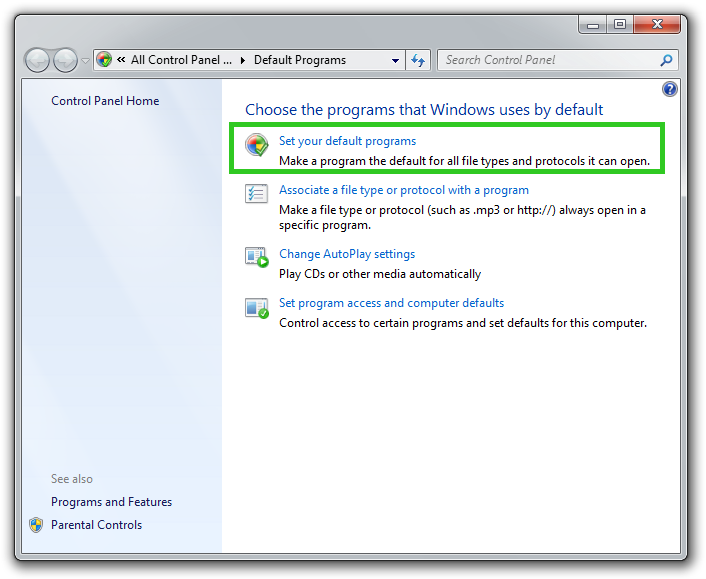Click the Set your default programs icon
Image resolution: width=706 pixels, height=579 pixels.
(257, 145)
